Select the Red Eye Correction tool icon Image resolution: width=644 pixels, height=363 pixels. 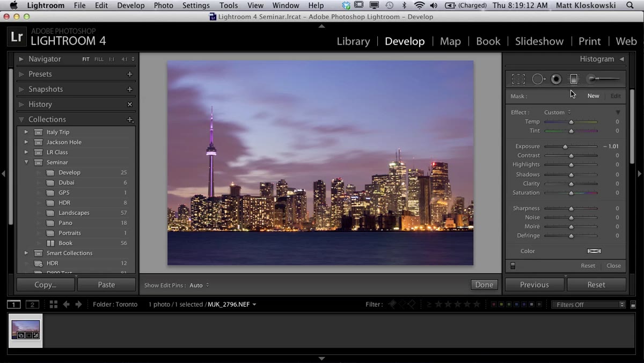556,79
